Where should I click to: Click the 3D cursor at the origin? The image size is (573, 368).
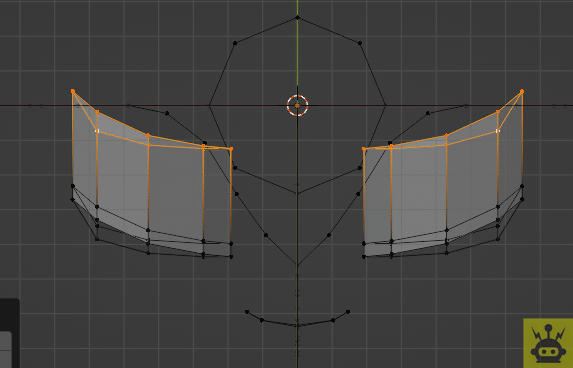pos(297,105)
